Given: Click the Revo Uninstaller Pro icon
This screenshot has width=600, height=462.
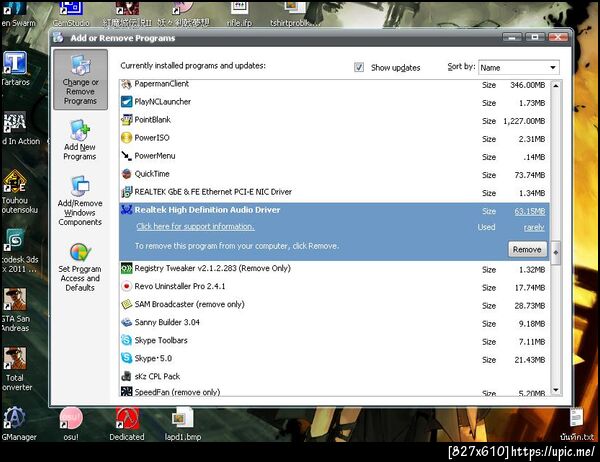Looking at the screenshot, I should [x=126, y=286].
